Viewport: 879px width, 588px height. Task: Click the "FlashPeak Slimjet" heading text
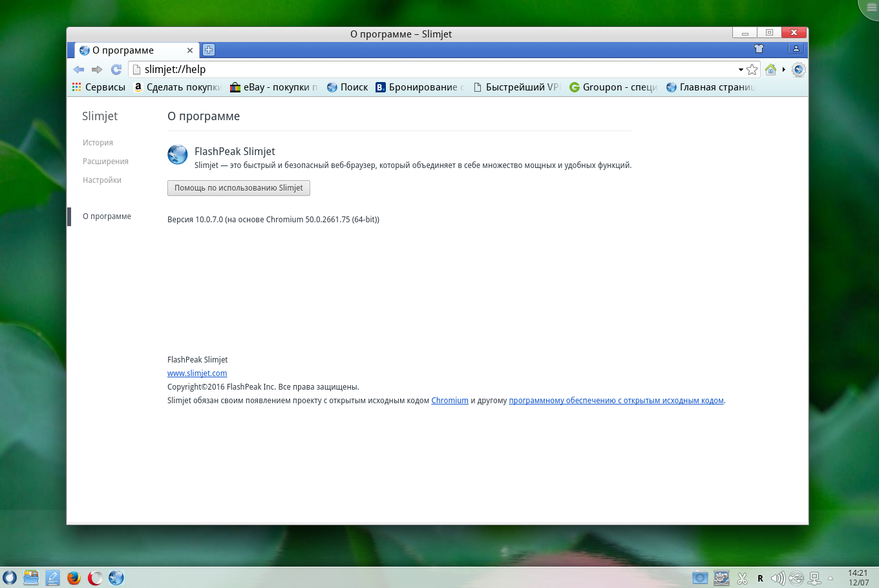click(235, 151)
